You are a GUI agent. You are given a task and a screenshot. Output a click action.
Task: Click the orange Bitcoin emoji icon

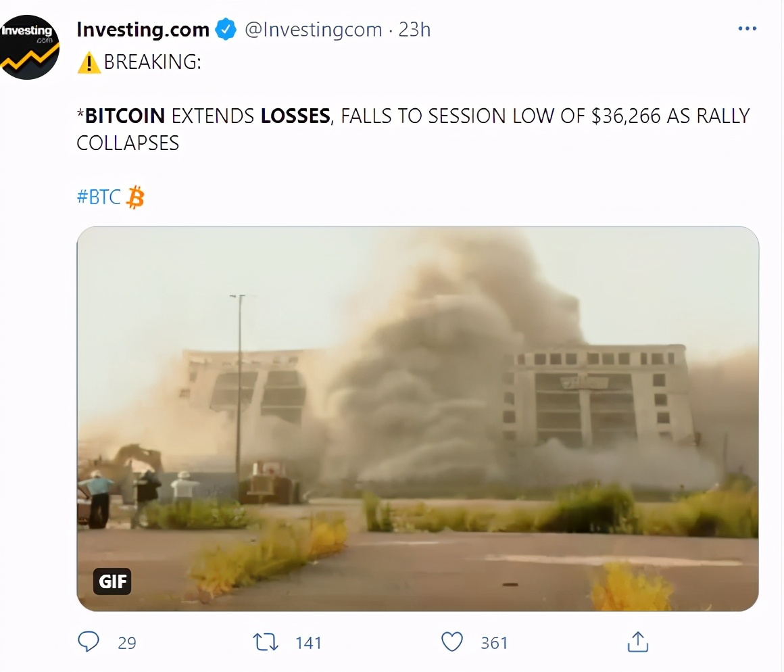[x=136, y=197]
